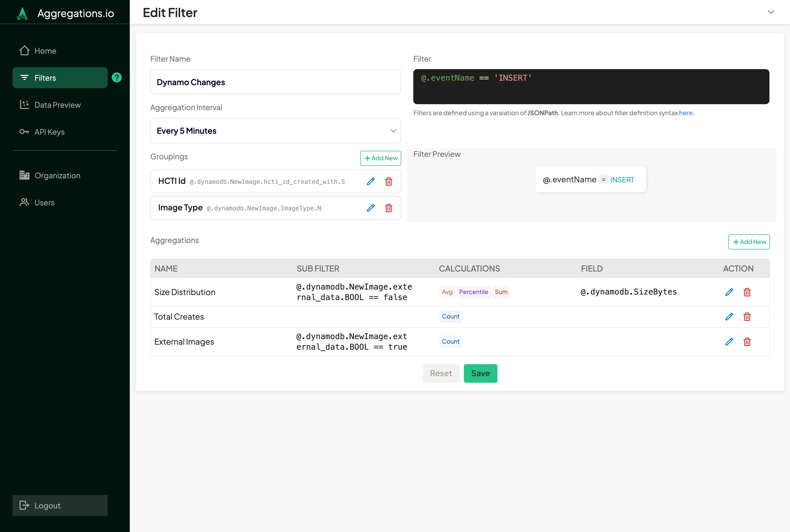Navigate to Organization settings
The image size is (790, 532).
click(x=57, y=175)
